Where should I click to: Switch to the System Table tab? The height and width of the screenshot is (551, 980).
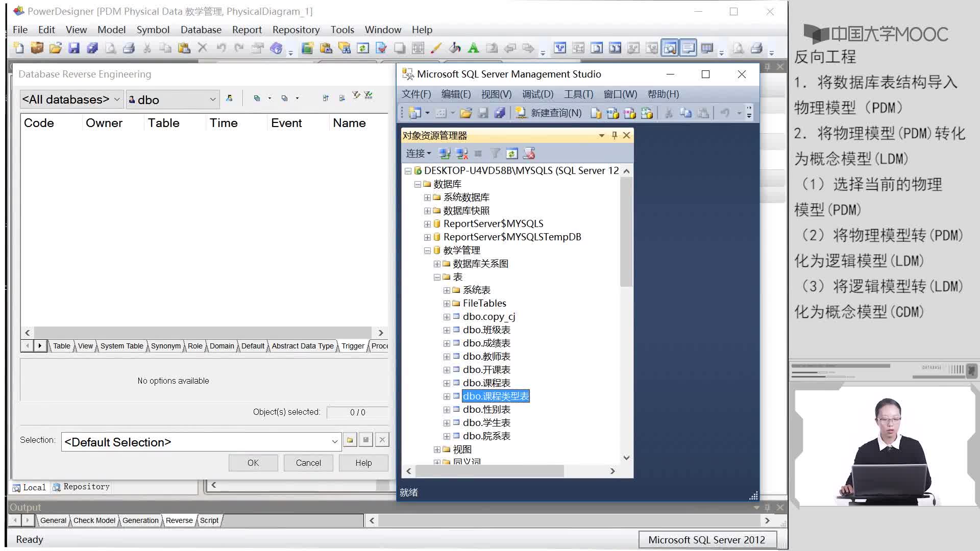121,346
